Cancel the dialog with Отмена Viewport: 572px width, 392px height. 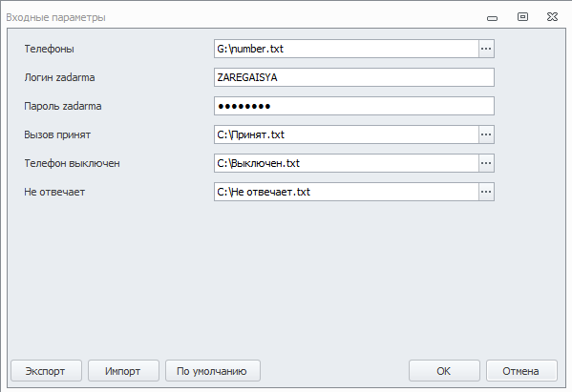[x=521, y=371]
